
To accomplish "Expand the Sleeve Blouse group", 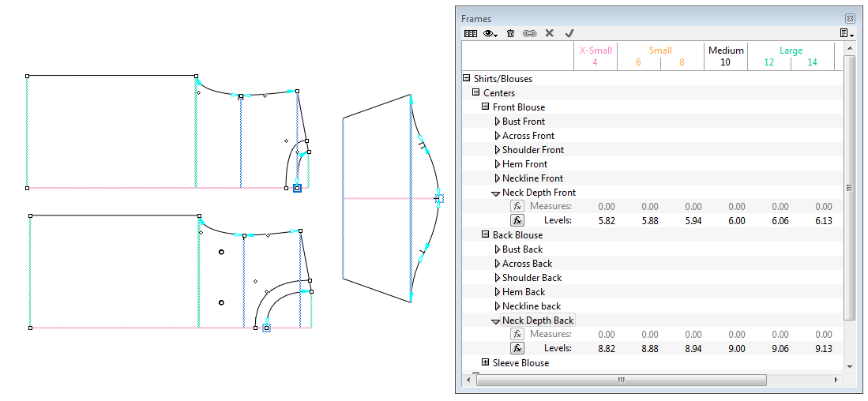I will [486, 363].
